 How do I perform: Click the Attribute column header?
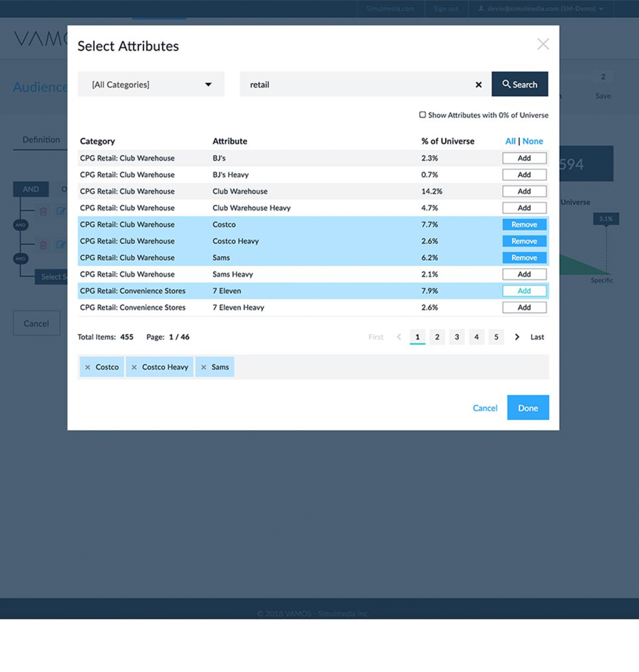[230, 141]
